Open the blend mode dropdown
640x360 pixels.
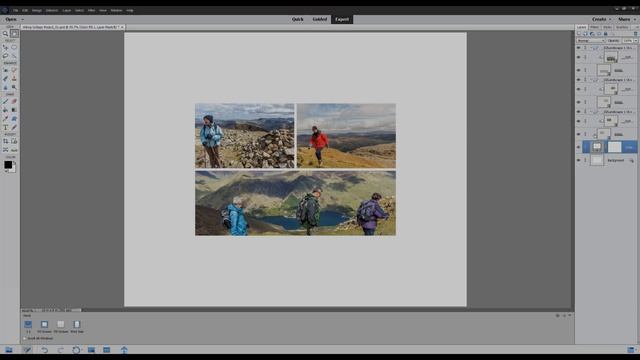(591, 41)
